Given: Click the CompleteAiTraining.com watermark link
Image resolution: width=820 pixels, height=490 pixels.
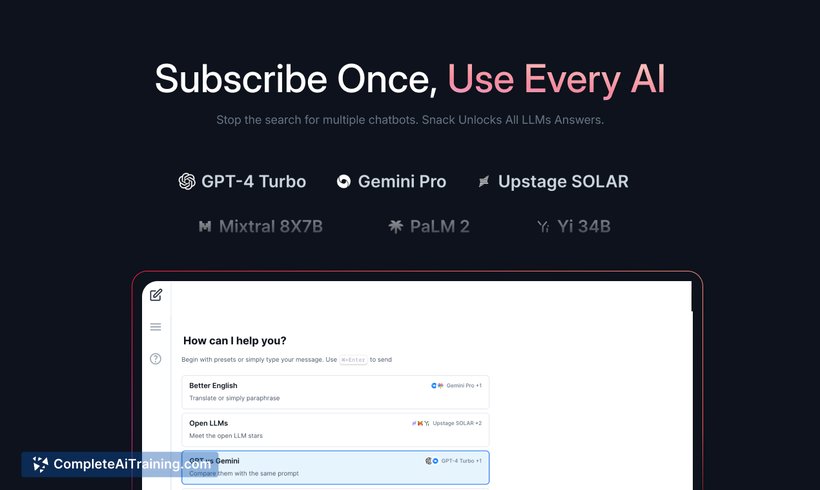Looking at the screenshot, I should click(120, 464).
